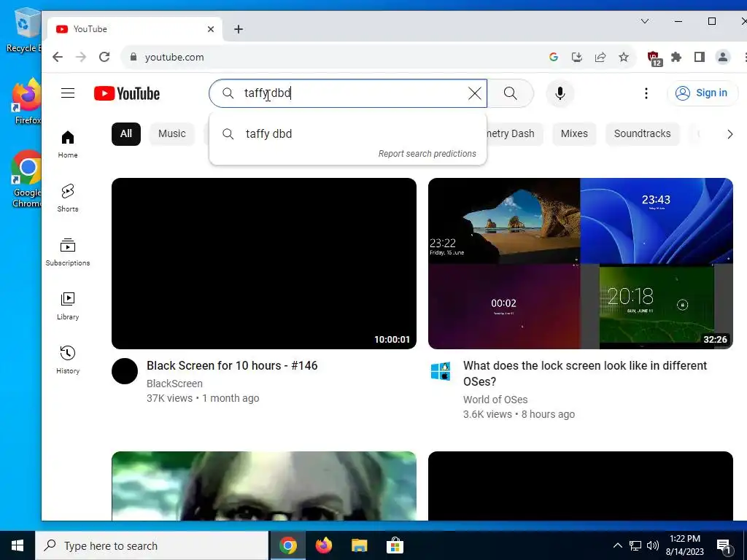Open 'What does the lock screen look like' title

(585, 374)
